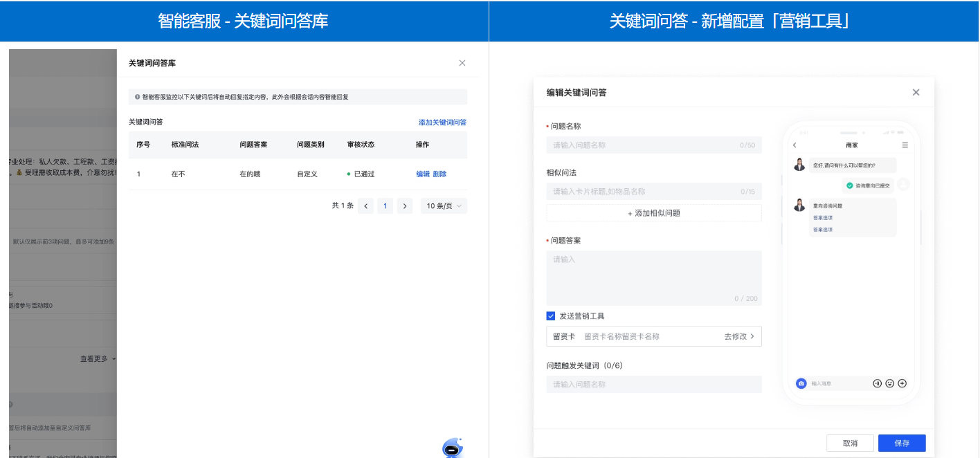Tap the camera icon in the chat input bar
Viewport: 980px width, 458px height.
pos(801,383)
